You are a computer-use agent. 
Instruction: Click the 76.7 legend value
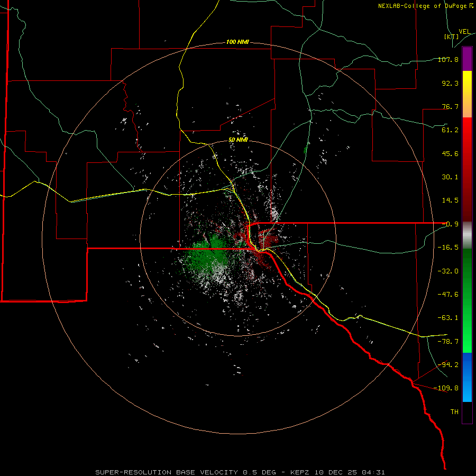450,106
